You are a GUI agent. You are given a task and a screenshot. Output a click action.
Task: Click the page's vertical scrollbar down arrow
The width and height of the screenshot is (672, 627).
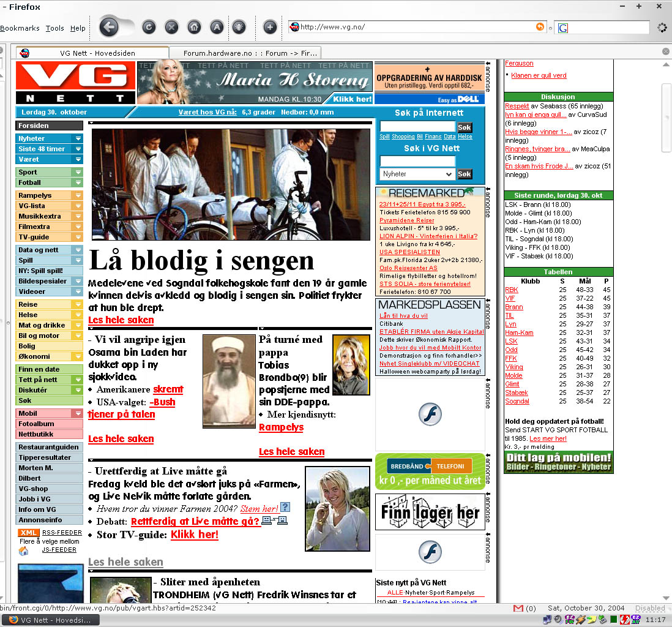(666, 598)
